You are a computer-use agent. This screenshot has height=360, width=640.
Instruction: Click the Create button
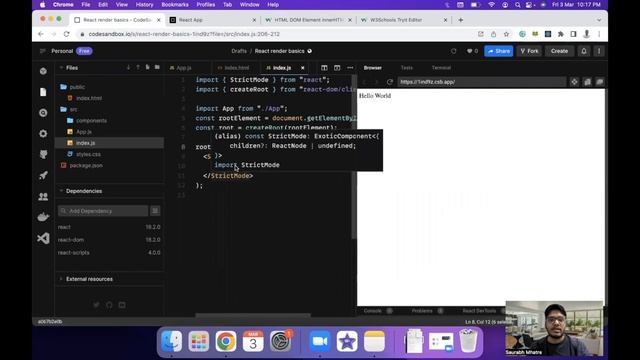tap(559, 51)
